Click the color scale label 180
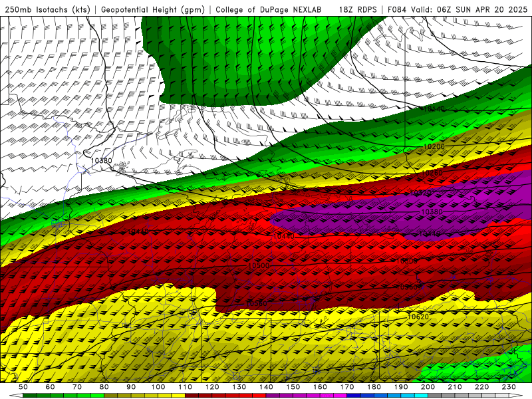 click(x=374, y=387)
